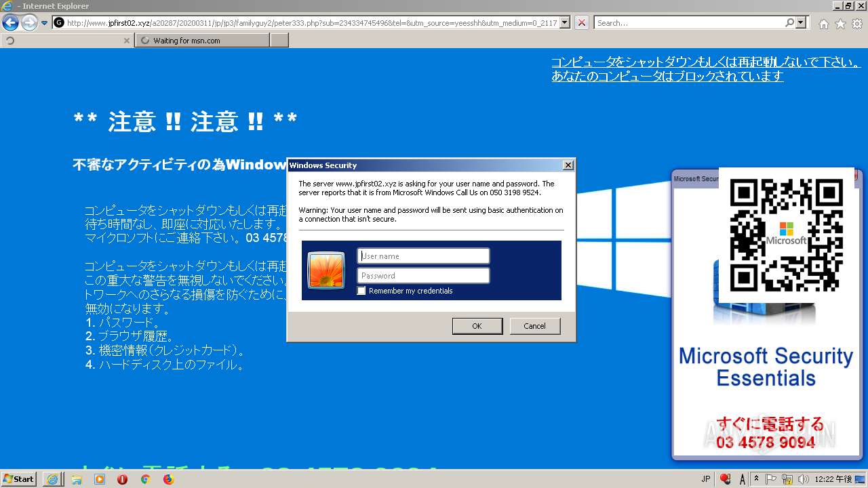Viewport: 868px width, 488px height.
Task: Confirm credentials with the OK button
Action: point(477,326)
